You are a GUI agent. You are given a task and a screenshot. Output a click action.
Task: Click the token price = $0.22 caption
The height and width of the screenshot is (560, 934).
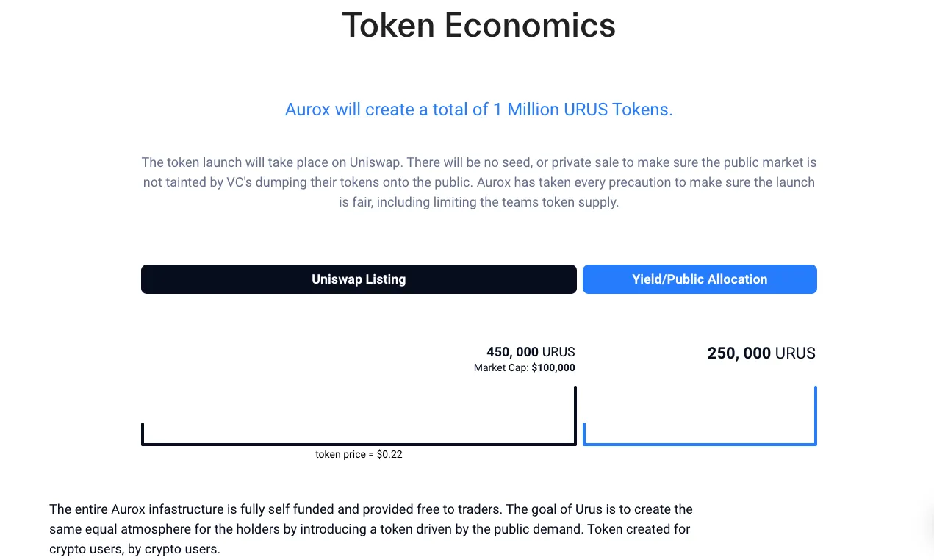click(359, 454)
